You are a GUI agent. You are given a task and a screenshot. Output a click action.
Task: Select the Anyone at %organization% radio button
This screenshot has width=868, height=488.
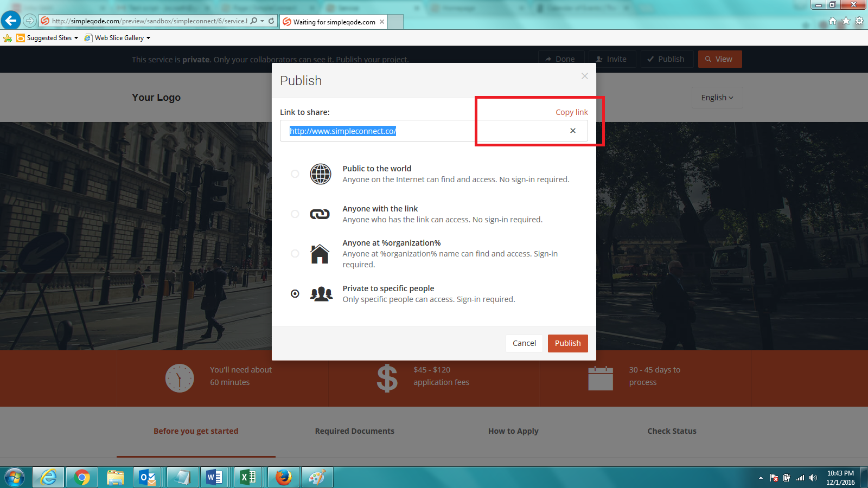click(295, 254)
